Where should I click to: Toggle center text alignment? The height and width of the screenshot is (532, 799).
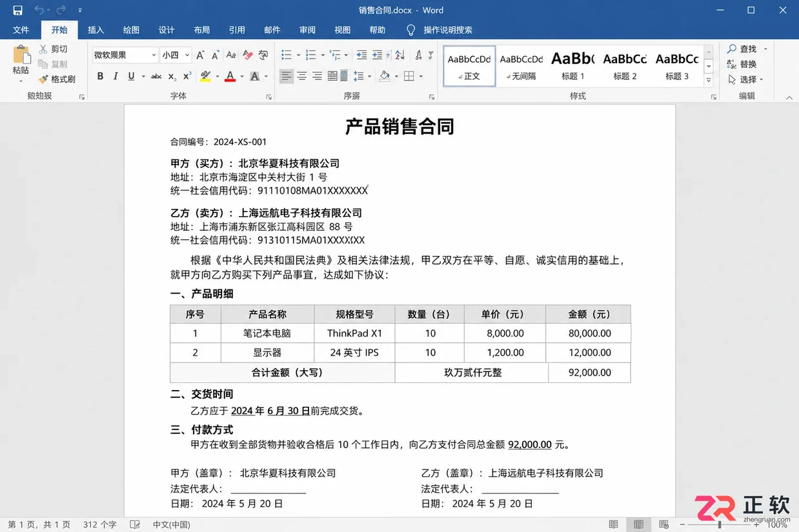301,76
